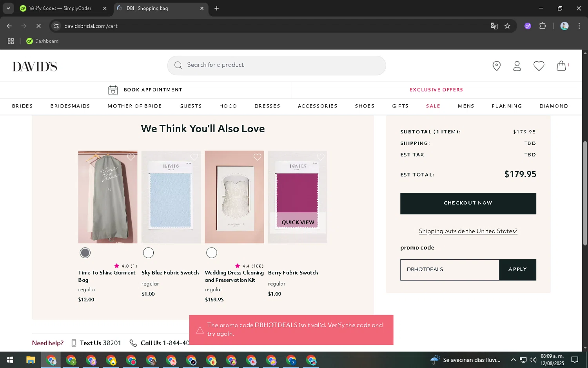Bookmark this page with the star icon
The image size is (588, 368).
tap(507, 26)
